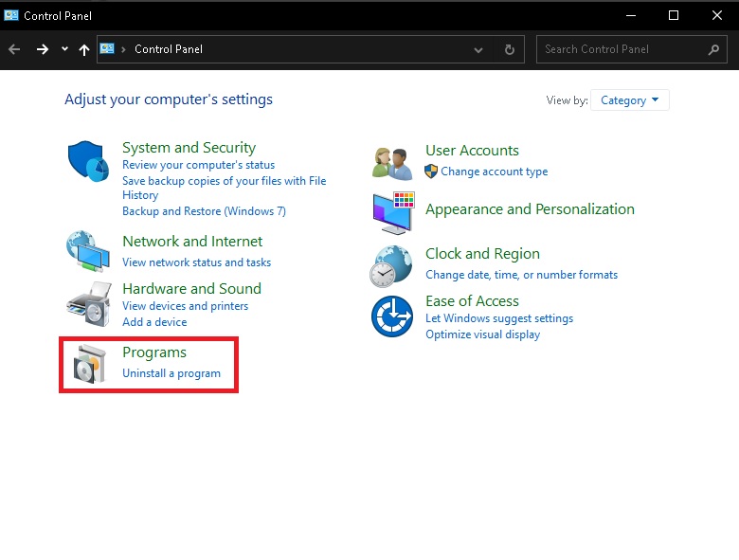Open the Programs disc box icon
Screen dimensions: 739x560
point(89,363)
